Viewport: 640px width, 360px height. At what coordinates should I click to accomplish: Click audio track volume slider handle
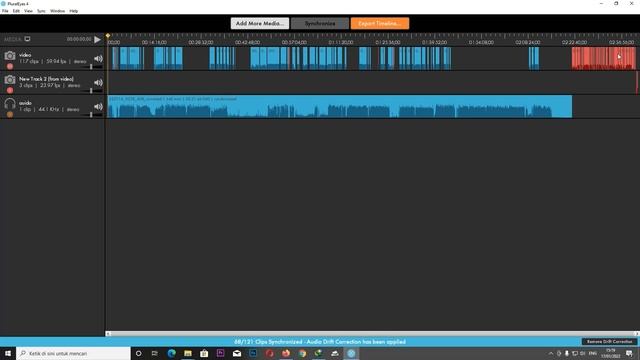91,115
